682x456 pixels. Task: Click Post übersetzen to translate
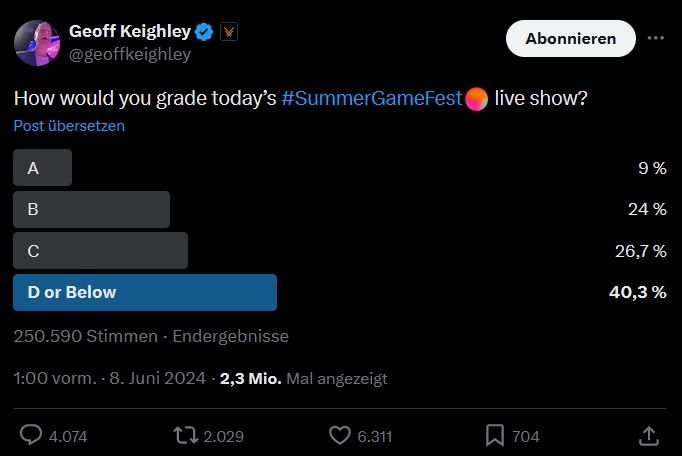pos(69,126)
